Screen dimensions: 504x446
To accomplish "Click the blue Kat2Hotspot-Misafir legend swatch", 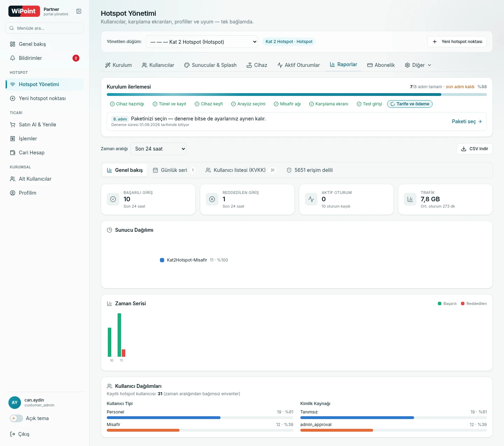I will (x=162, y=260).
